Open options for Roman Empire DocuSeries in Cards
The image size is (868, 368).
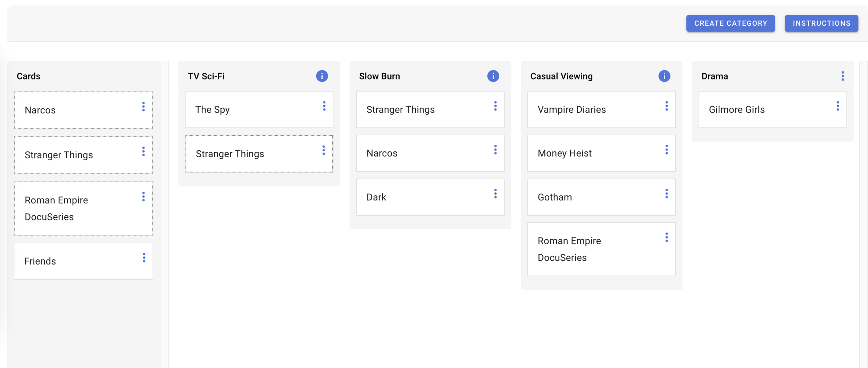143,197
